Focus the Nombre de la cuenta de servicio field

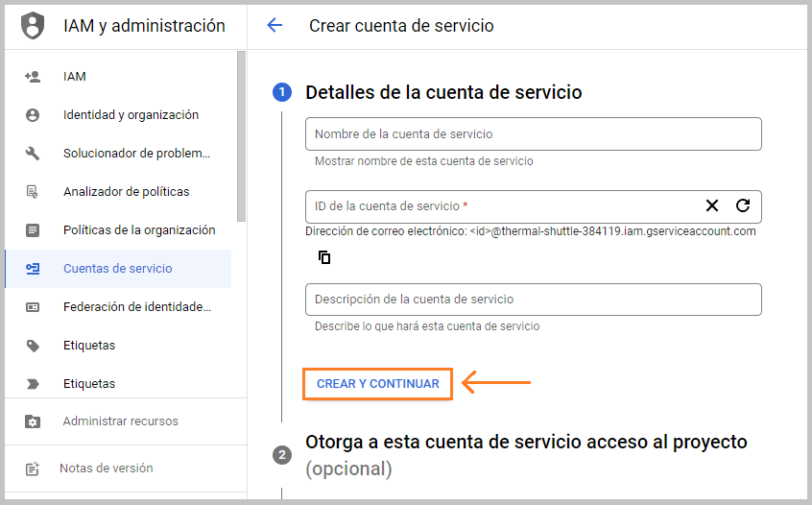[x=534, y=134]
